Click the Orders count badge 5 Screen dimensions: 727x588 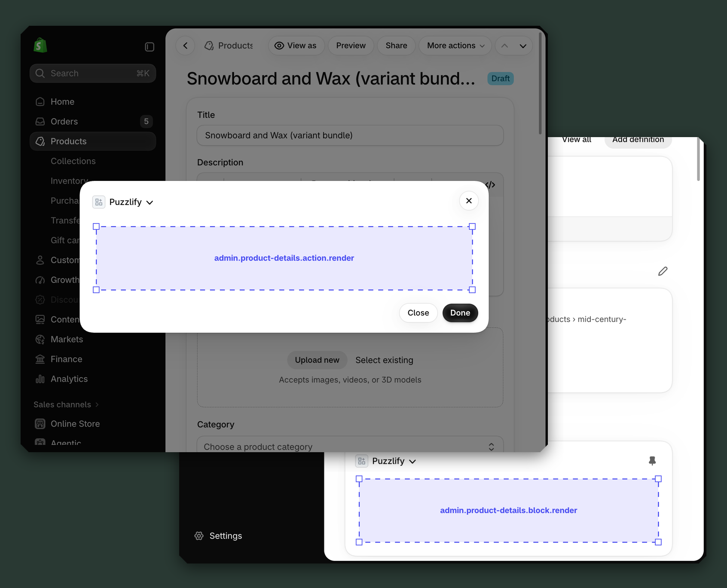pyautogui.click(x=146, y=122)
